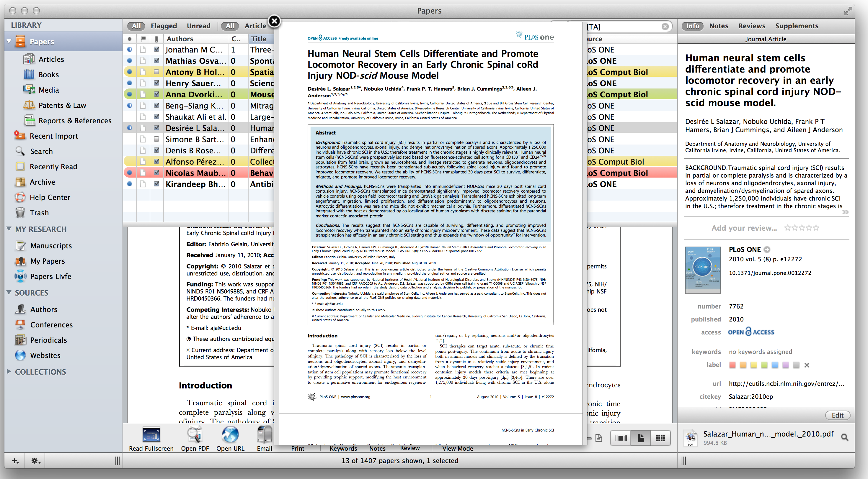Toggle checkbox for Simone B Sart row

coord(156,139)
